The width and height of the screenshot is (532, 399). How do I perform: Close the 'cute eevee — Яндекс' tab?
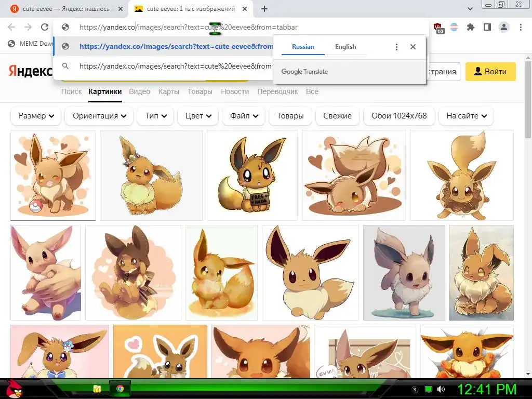click(x=121, y=9)
